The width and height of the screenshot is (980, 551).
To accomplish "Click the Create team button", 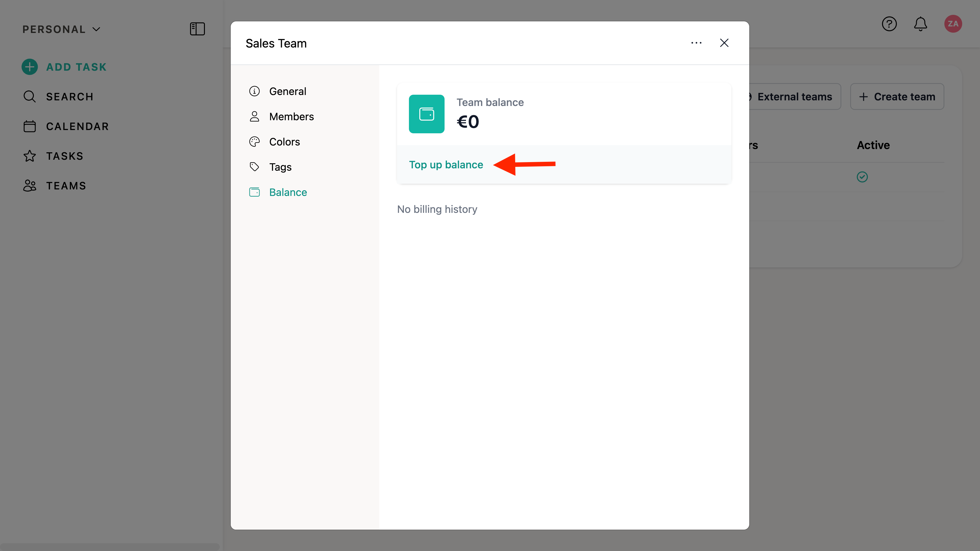I will [897, 96].
